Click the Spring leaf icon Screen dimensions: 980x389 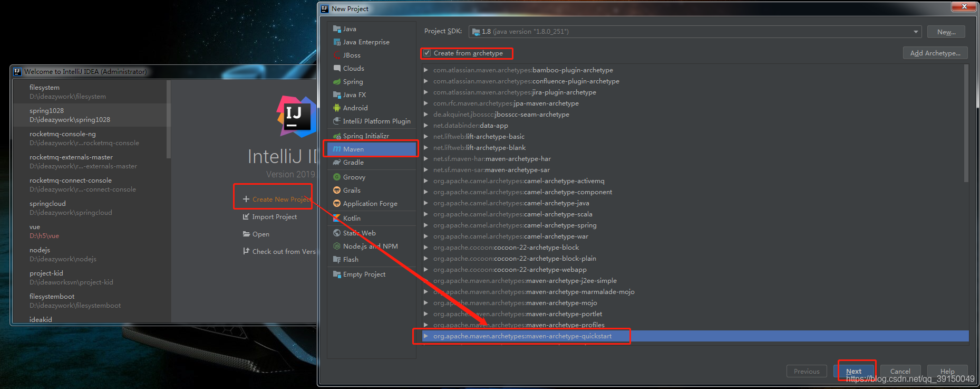coord(337,82)
